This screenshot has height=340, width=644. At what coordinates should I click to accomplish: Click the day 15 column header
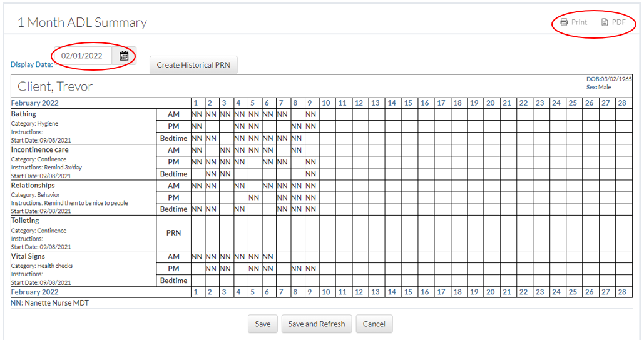408,103
